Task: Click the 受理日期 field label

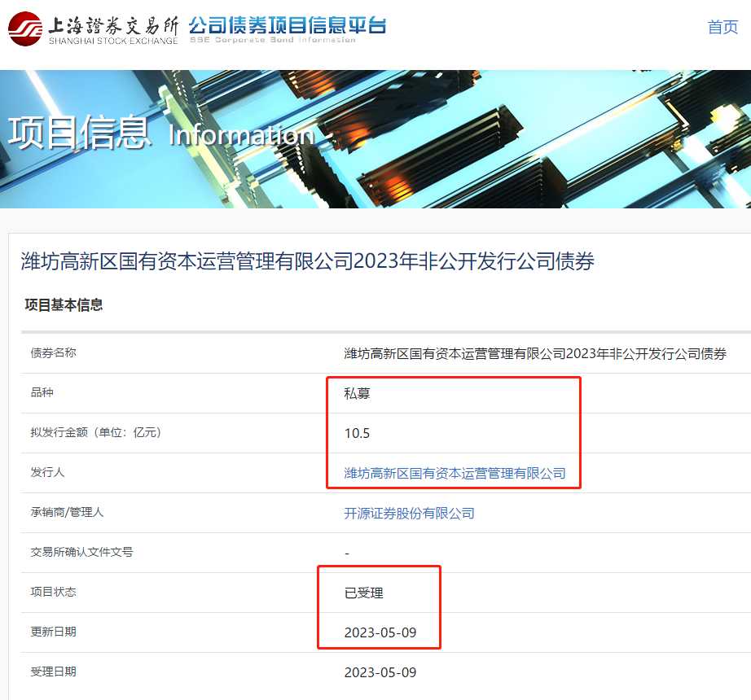Action: (53, 672)
